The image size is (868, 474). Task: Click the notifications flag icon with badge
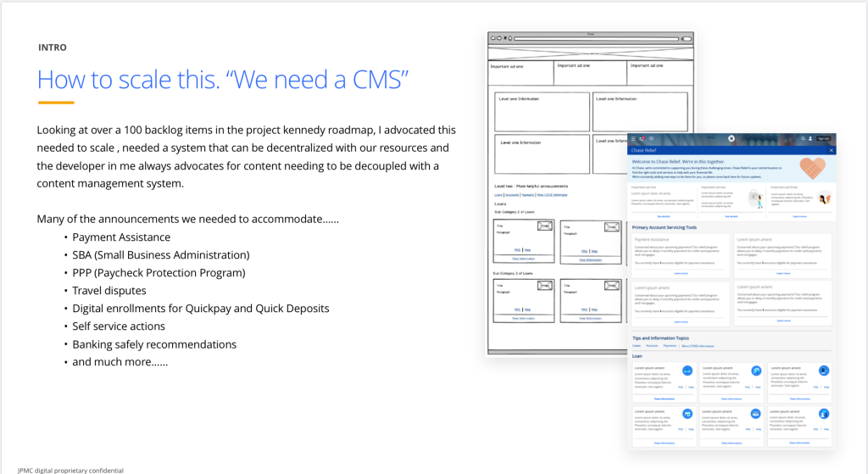642,138
